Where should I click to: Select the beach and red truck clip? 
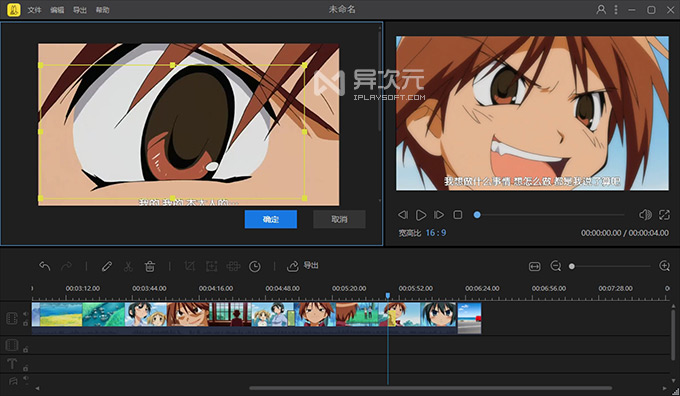click(x=469, y=318)
